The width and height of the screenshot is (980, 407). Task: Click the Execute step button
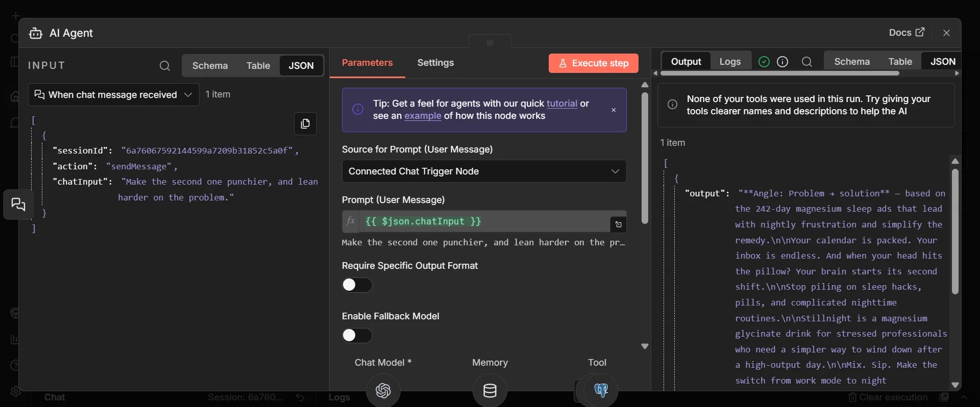[594, 63]
